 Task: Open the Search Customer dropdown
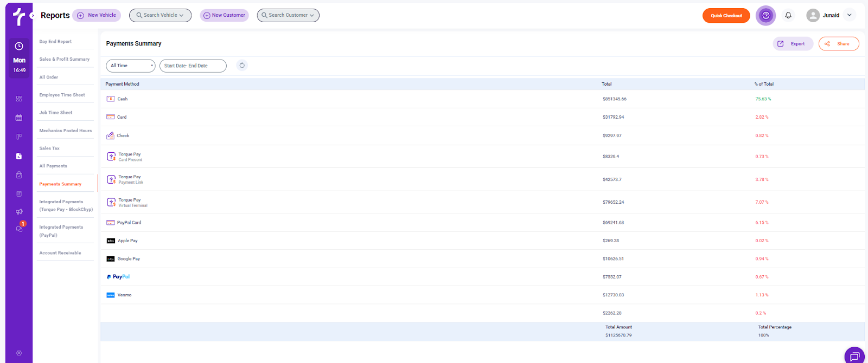point(288,15)
